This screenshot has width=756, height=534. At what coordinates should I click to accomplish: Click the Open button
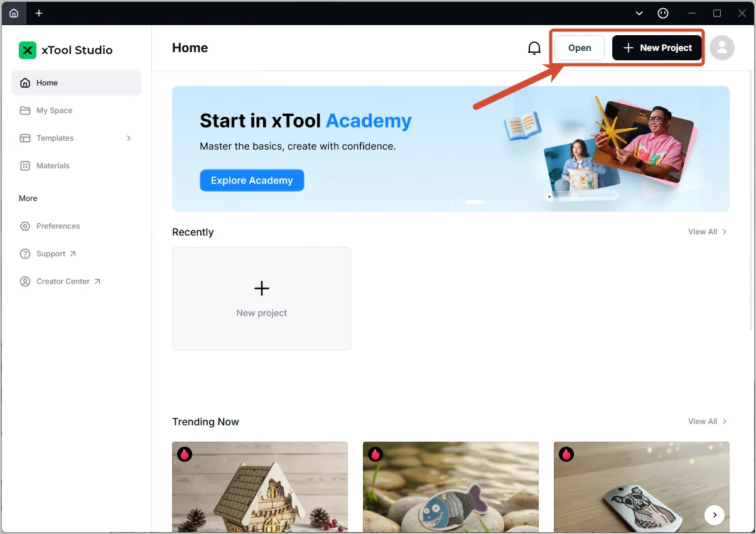(580, 48)
